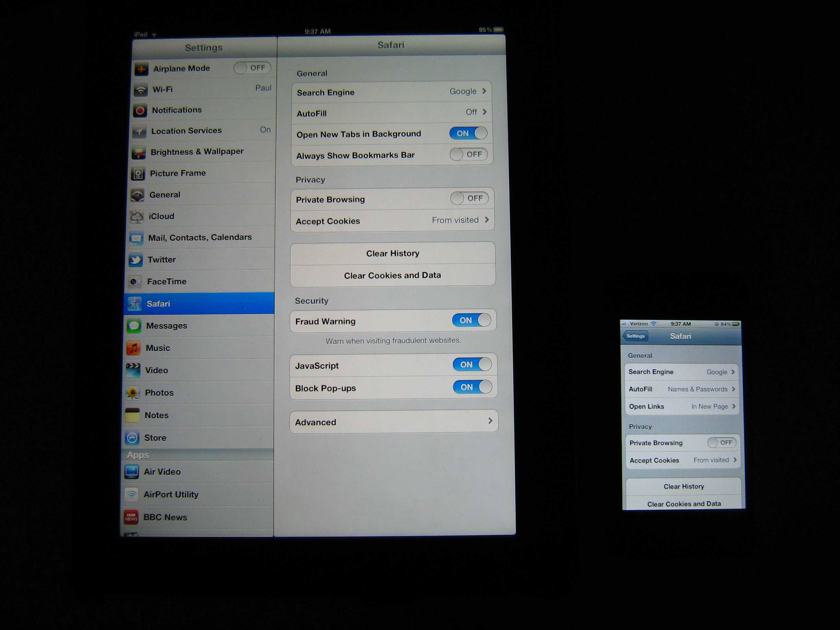Open the Photos sunflower icon
This screenshot has height=630, width=840.
coord(133,393)
